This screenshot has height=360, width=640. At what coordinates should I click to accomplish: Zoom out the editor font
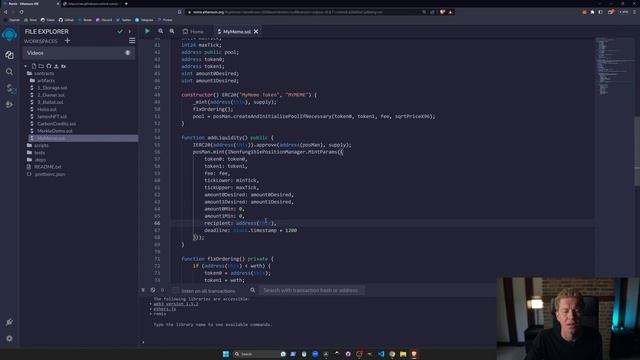pyautogui.click(x=161, y=31)
